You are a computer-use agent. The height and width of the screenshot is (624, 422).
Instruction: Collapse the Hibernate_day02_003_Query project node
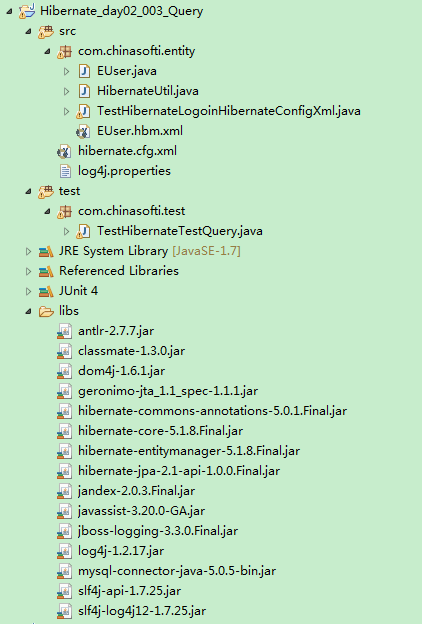(9, 12)
